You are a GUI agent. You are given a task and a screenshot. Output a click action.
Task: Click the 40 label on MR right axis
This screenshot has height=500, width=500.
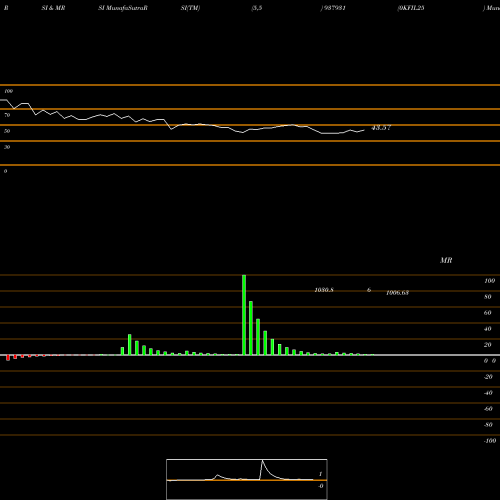point(488,329)
